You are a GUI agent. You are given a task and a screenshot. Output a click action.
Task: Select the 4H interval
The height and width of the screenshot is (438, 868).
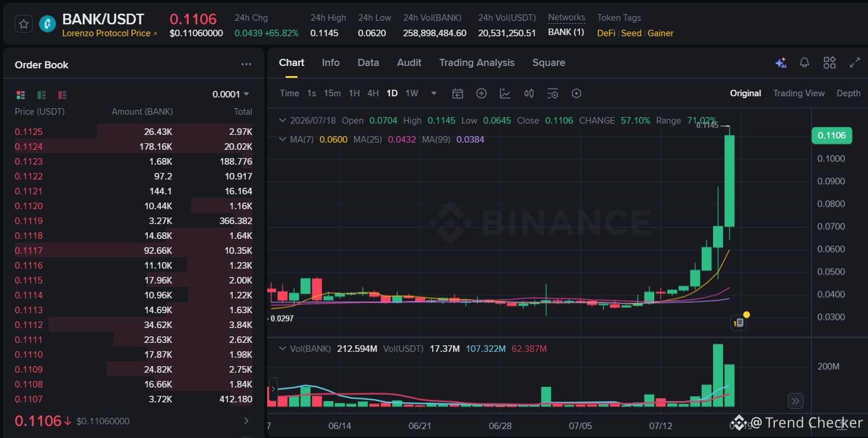[373, 93]
